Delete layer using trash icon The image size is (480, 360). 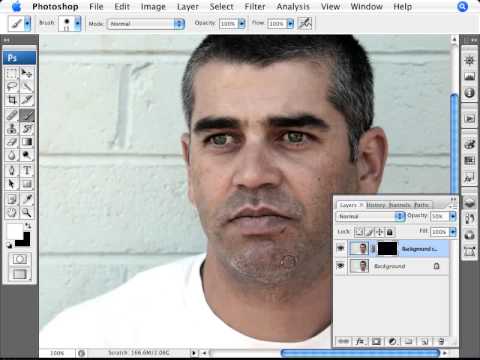441,341
